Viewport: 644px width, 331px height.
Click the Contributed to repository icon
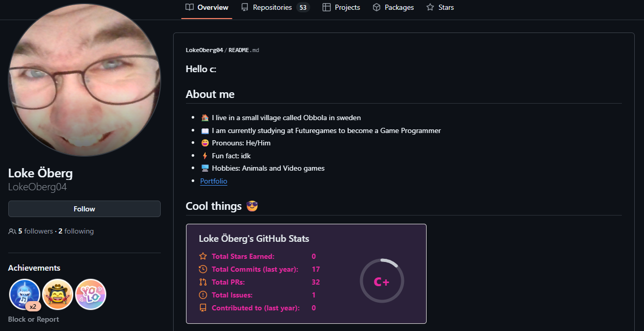point(203,308)
